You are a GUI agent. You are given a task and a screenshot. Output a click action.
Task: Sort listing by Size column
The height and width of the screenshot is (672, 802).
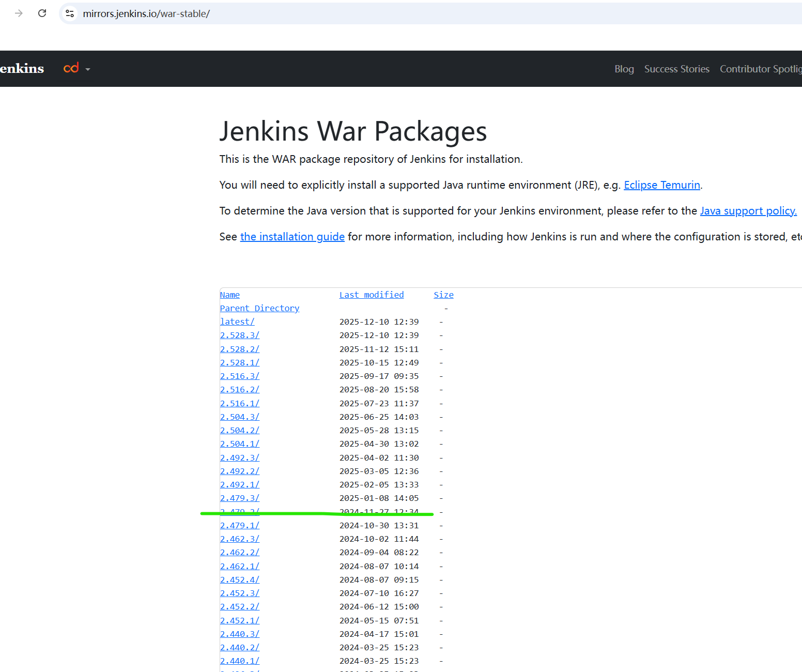(443, 295)
